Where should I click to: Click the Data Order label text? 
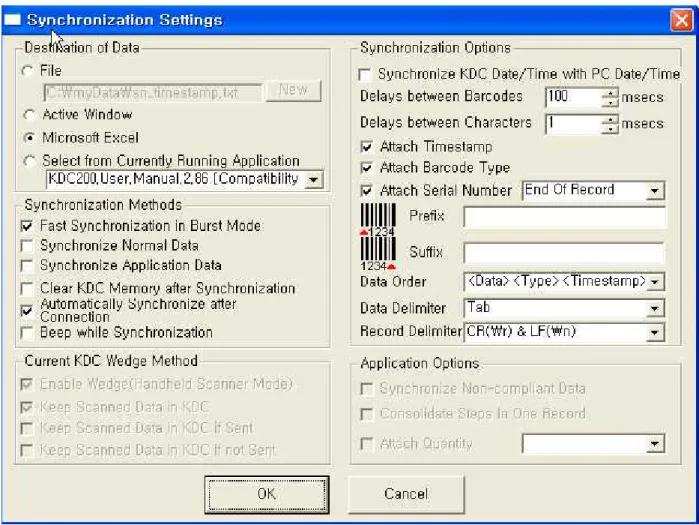[x=393, y=282]
